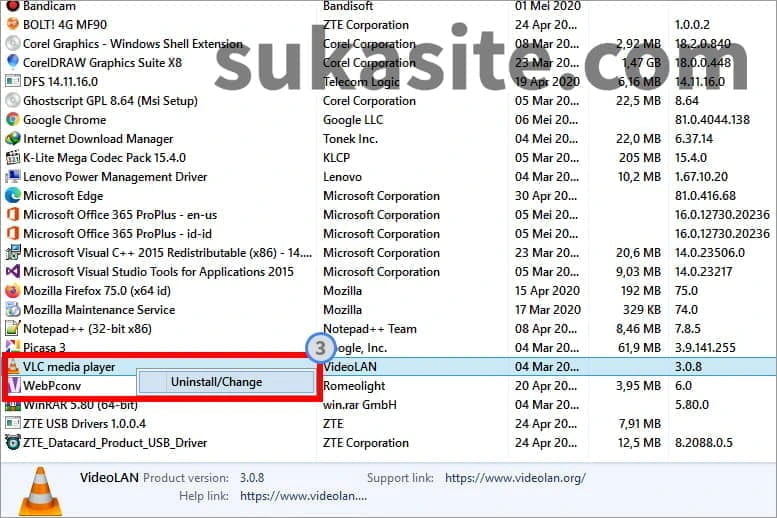Click the large VLC cone in details pane
Screen dimensions: 777x518
click(x=41, y=491)
